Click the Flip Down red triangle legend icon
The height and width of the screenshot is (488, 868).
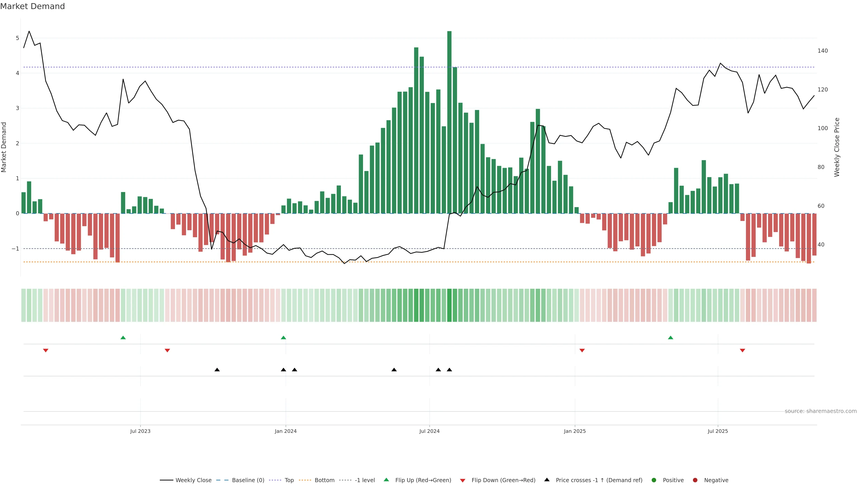click(463, 480)
